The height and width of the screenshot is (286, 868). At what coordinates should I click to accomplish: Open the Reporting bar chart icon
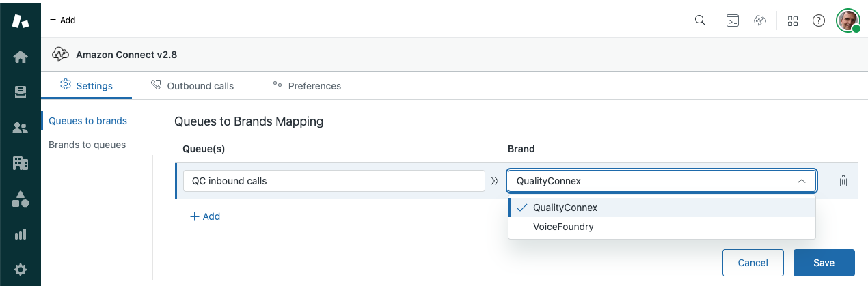(x=20, y=234)
